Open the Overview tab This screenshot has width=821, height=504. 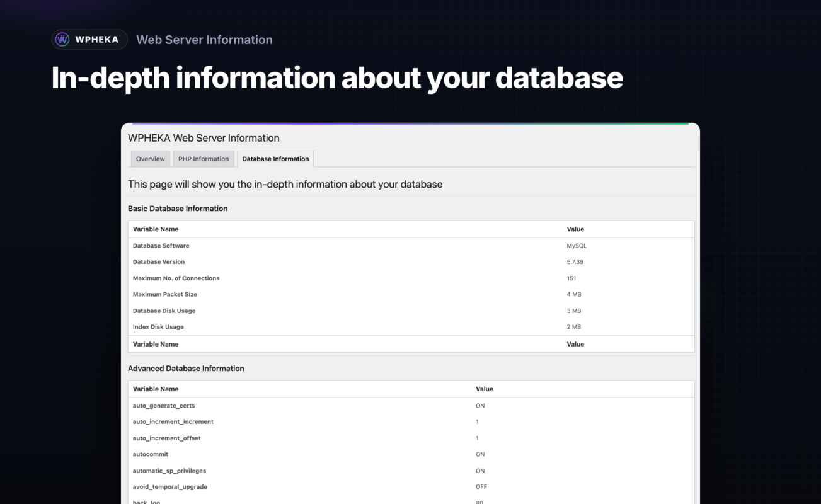point(151,159)
